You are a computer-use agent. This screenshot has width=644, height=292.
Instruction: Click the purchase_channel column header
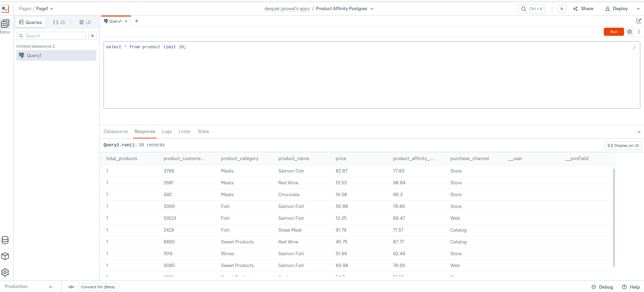pyautogui.click(x=470, y=159)
